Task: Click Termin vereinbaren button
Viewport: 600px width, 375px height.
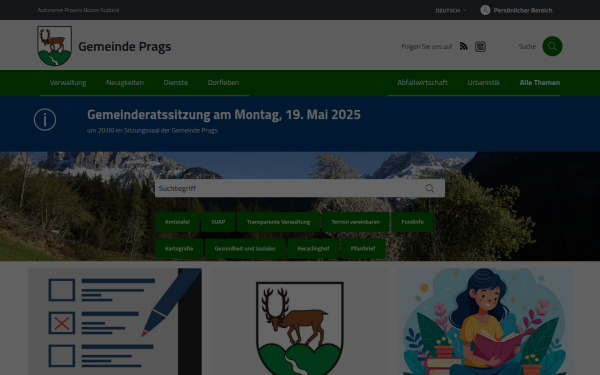Action: point(355,222)
